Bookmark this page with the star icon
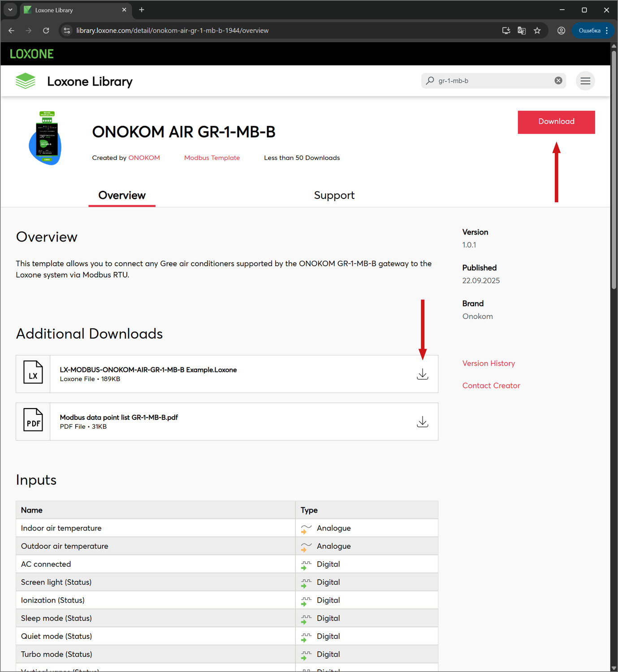618x672 pixels. pyautogui.click(x=537, y=30)
